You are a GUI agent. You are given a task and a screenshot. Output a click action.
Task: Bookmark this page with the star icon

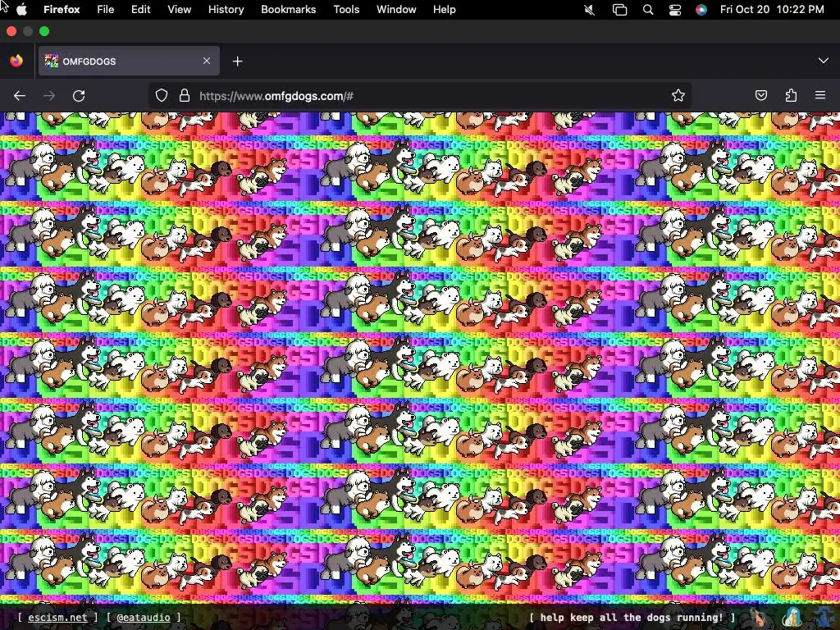pyautogui.click(x=678, y=96)
